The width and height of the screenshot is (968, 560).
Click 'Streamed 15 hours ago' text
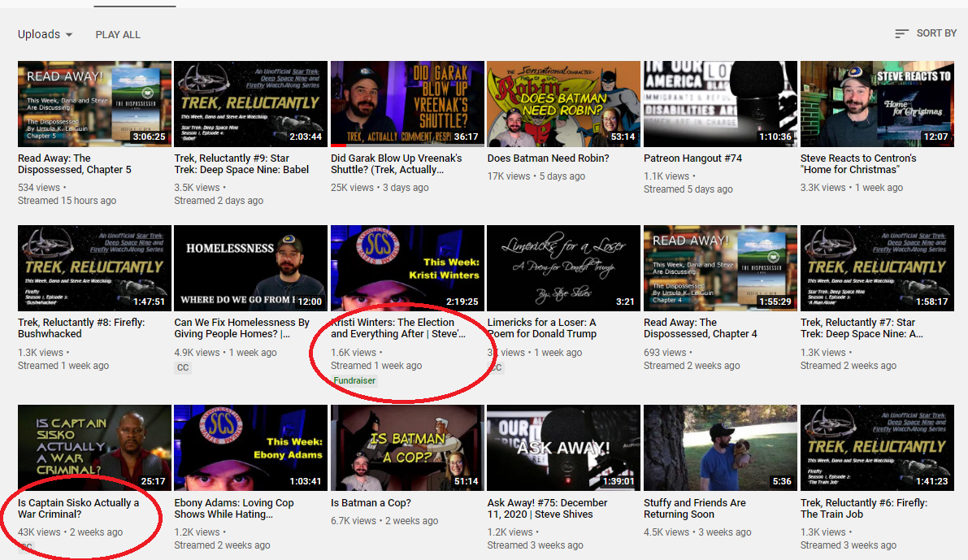pyautogui.click(x=67, y=200)
